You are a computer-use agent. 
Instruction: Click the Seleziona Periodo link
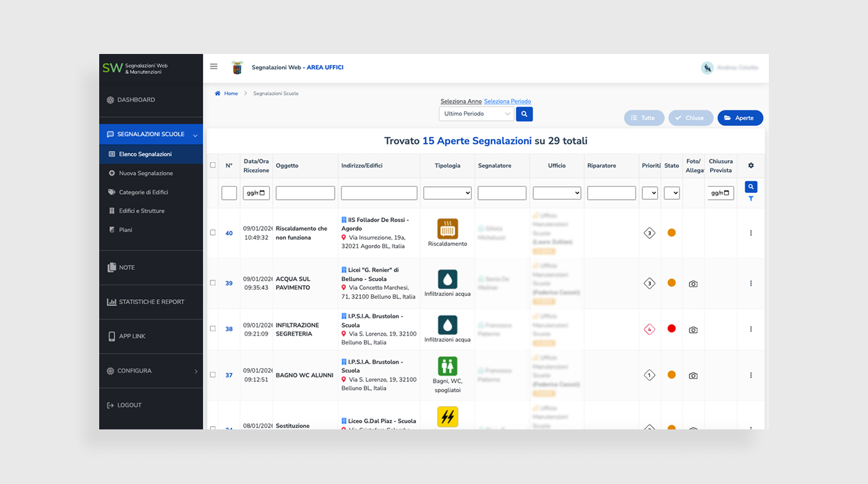pos(507,101)
